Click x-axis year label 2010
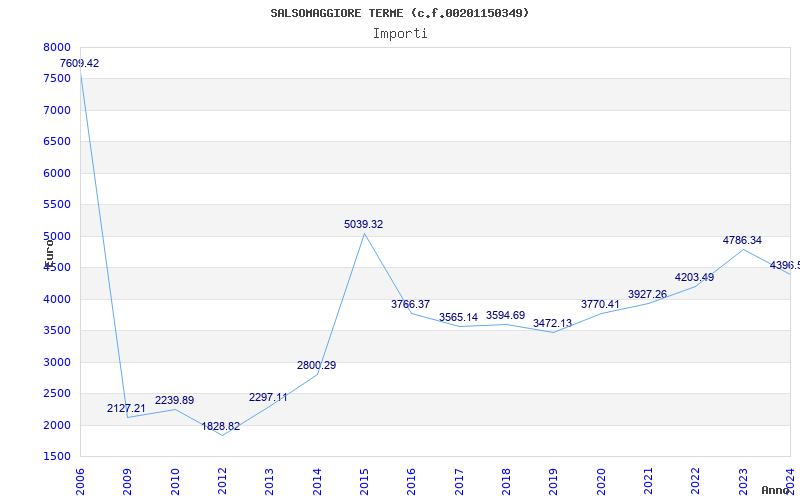Viewport: 800px width, 500px height. [x=174, y=482]
